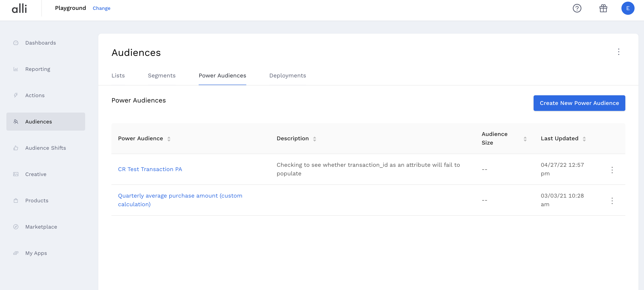Click the Reporting chart icon
This screenshot has height=290, width=644.
tap(16, 69)
